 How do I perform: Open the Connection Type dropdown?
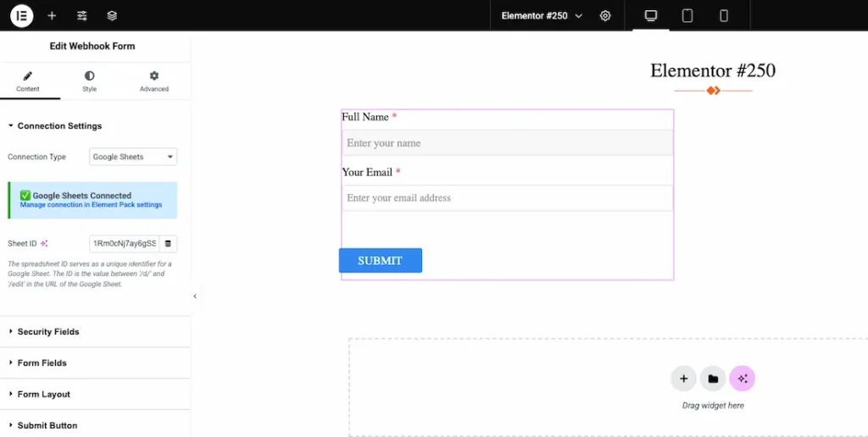pyautogui.click(x=133, y=157)
